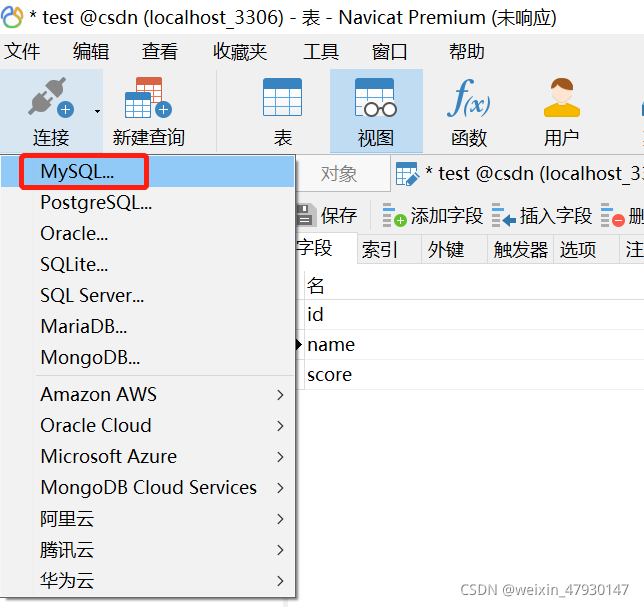Open the Connection dropdown arrow
Viewport: 644px width, 607px height.
[x=97, y=111]
